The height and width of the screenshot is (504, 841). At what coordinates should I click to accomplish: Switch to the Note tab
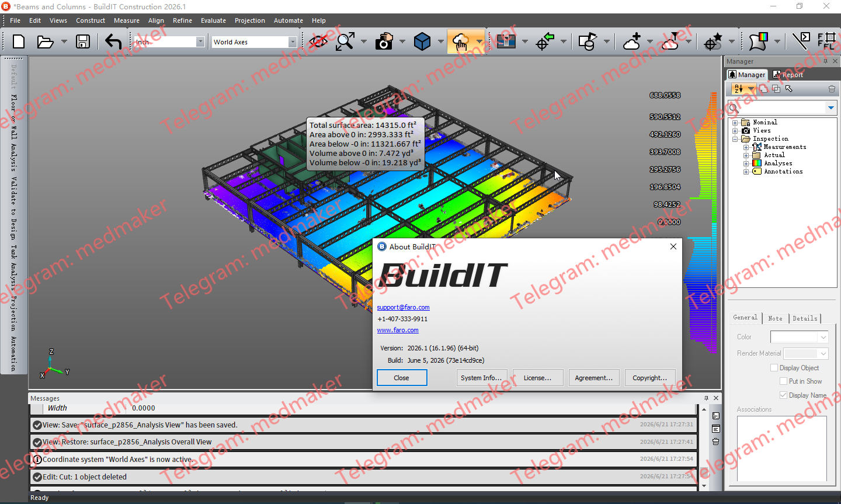coord(775,318)
